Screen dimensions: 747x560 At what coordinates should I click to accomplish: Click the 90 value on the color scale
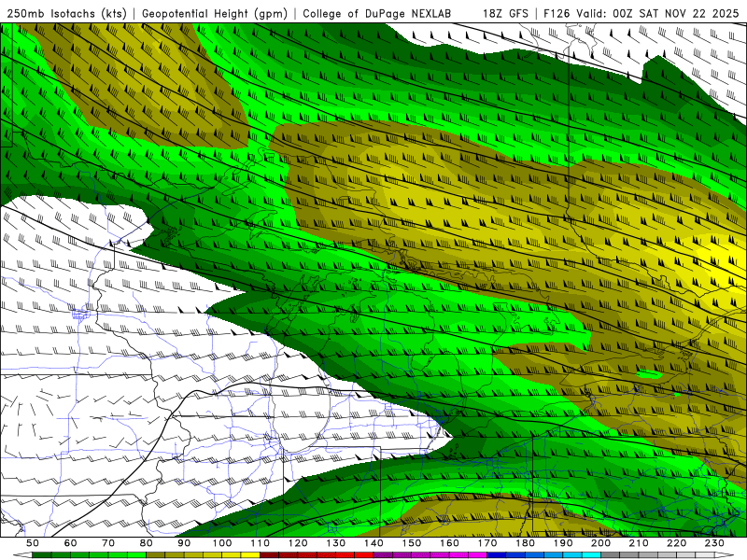184,543
